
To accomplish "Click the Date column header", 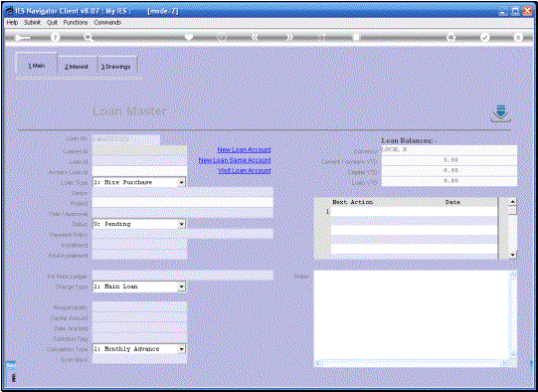I will (x=452, y=202).
